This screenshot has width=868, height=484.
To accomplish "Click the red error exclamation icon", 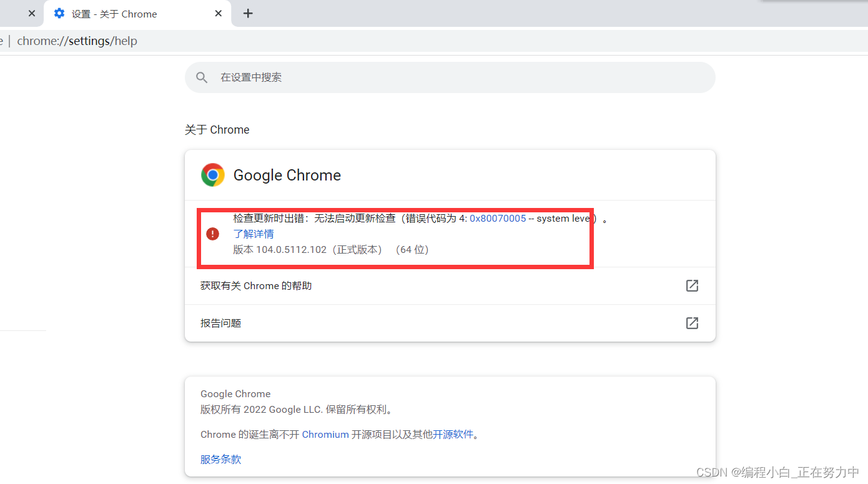I will 213,234.
